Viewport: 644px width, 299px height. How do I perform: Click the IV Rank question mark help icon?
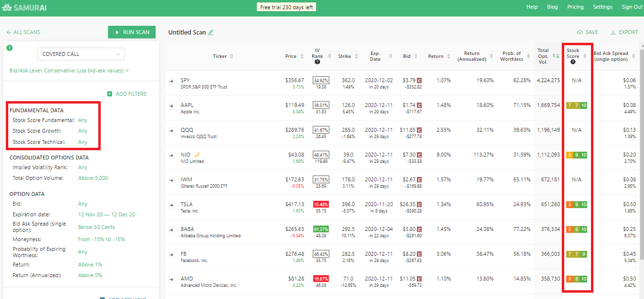(317, 62)
